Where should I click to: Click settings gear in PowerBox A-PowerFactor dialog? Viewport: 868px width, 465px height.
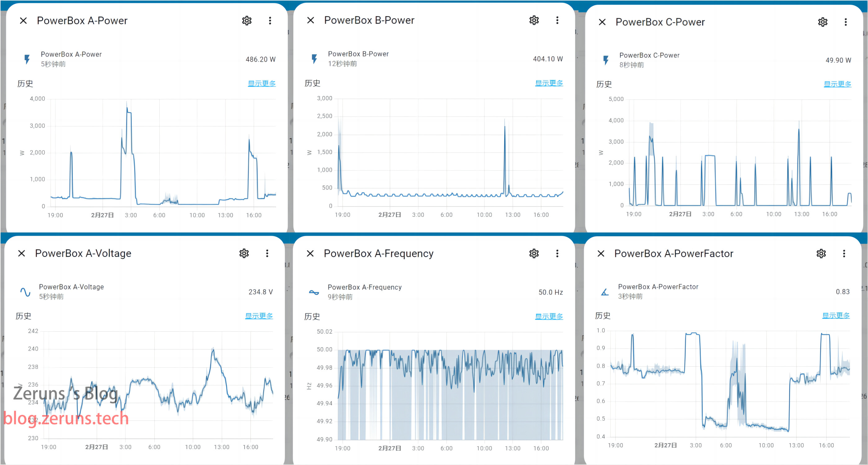tap(821, 254)
